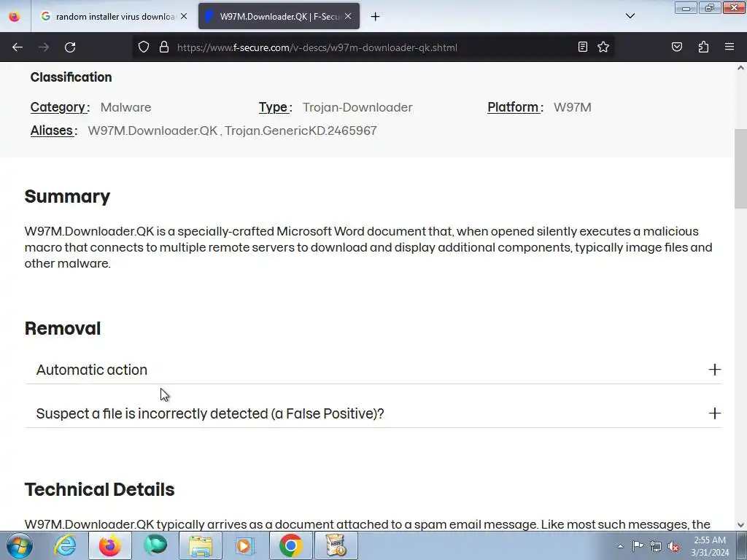Image resolution: width=747 pixels, height=560 pixels.
Task: Launch Windows Media Player from taskbar
Action: (x=245, y=545)
